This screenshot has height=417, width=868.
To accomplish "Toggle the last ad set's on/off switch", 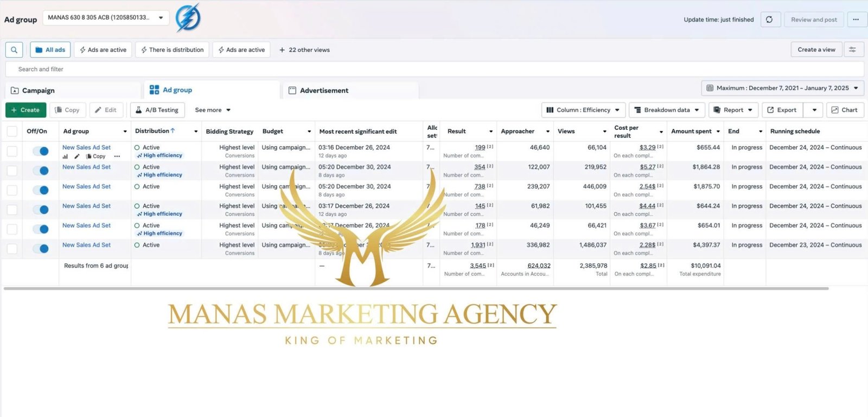I will [x=41, y=249].
